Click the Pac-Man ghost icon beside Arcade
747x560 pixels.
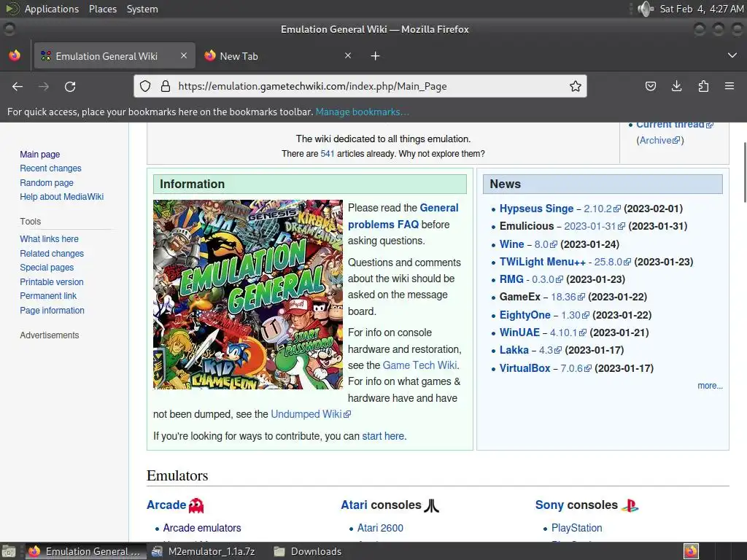196,505
